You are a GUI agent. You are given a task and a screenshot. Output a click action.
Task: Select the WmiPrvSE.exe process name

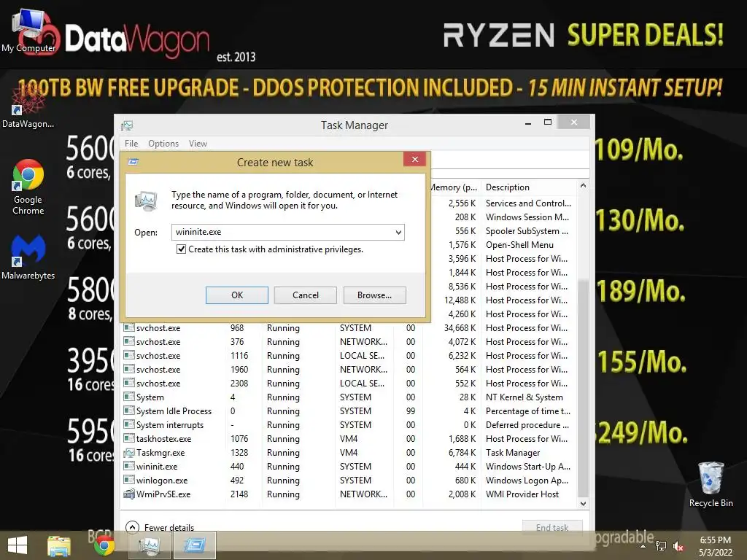(x=163, y=494)
